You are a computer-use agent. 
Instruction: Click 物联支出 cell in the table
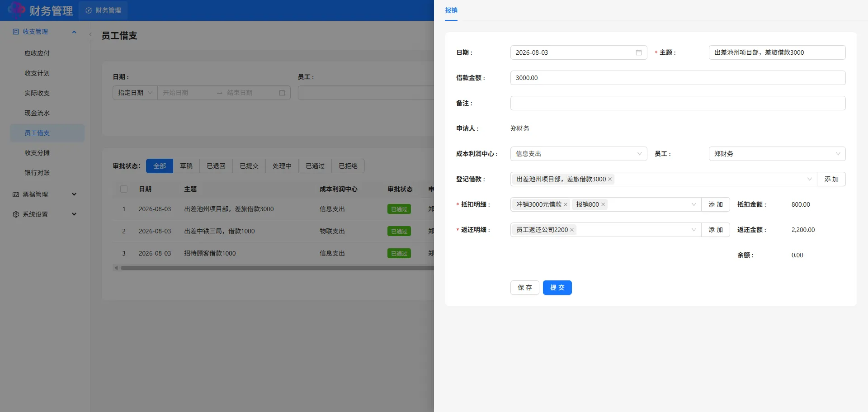332,231
